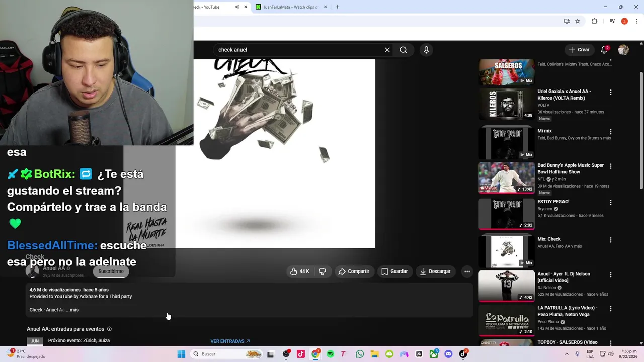Open options menu for Mi mix
Image resolution: width=644 pixels, height=362 pixels.
point(611,132)
